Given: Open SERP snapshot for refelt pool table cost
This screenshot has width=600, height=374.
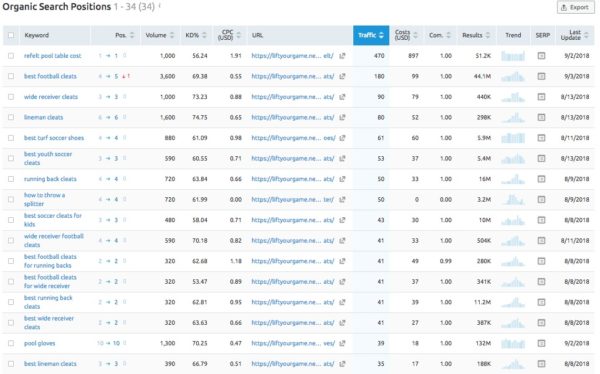Looking at the screenshot, I should click(541, 56).
